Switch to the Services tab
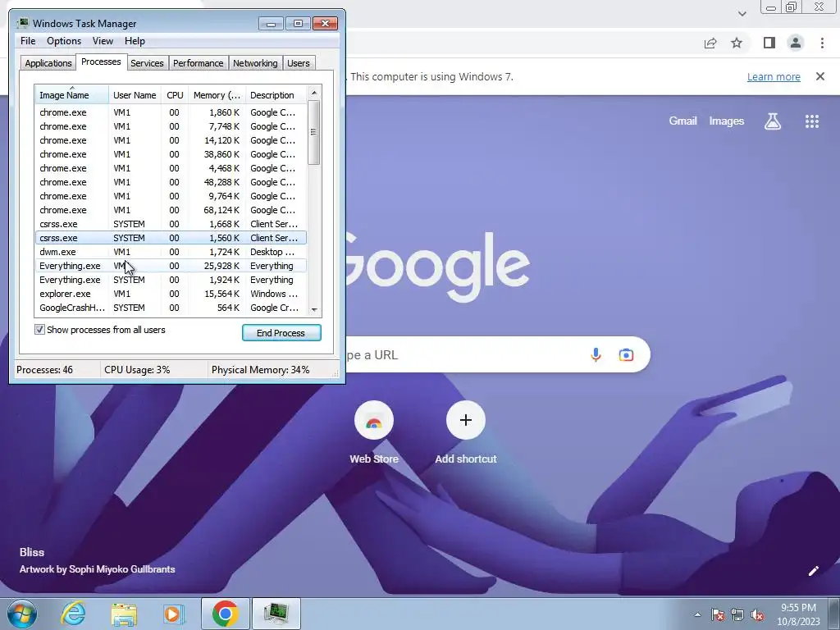This screenshot has height=630, width=840. (147, 63)
